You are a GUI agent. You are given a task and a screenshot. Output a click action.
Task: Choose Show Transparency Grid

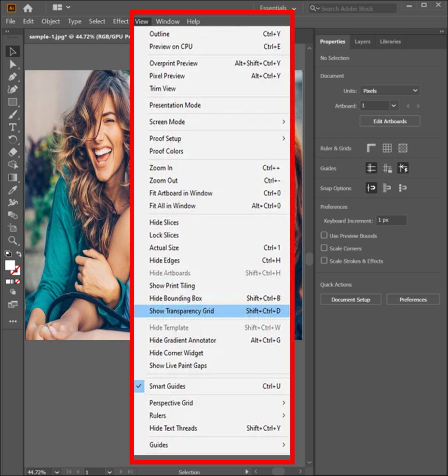(212, 311)
